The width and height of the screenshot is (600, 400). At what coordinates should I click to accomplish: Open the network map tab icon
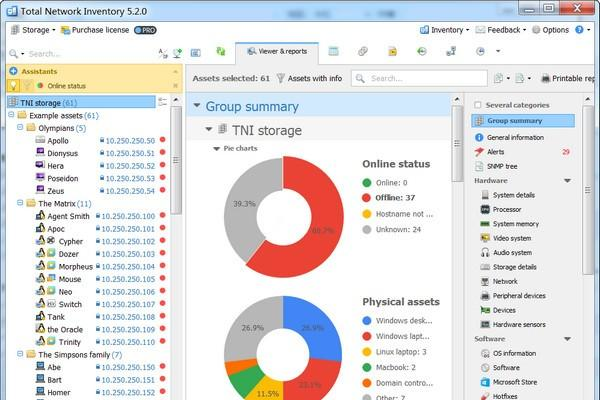pos(451,51)
